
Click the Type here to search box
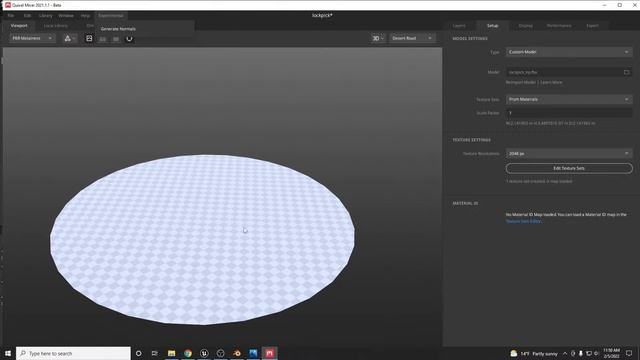(73, 353)
